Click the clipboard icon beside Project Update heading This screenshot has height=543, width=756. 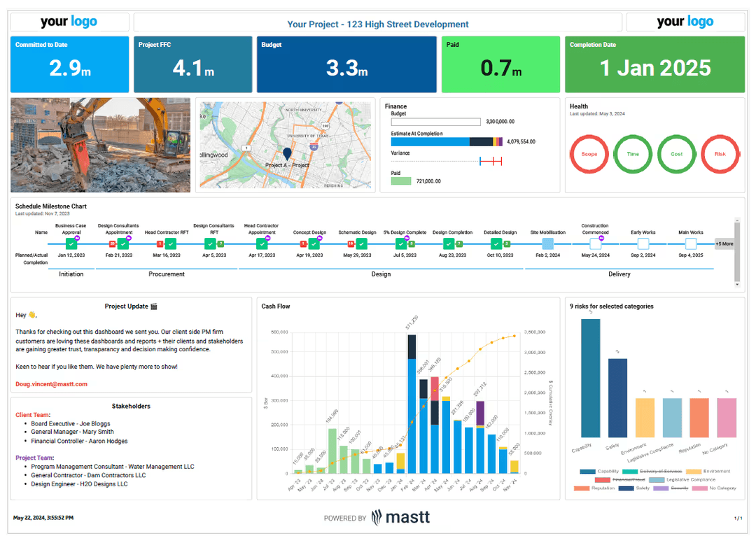pyautogui.click(x=153, y=306)
